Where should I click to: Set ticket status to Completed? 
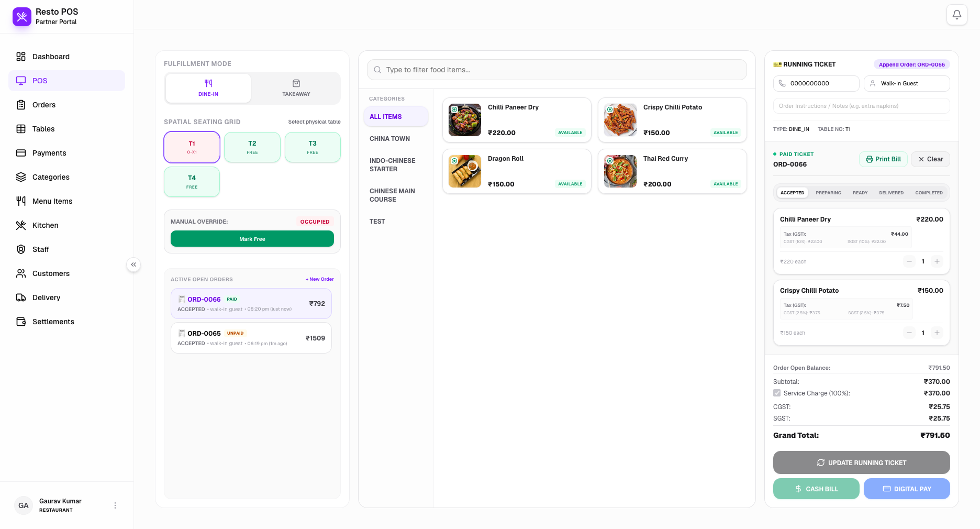929,193
